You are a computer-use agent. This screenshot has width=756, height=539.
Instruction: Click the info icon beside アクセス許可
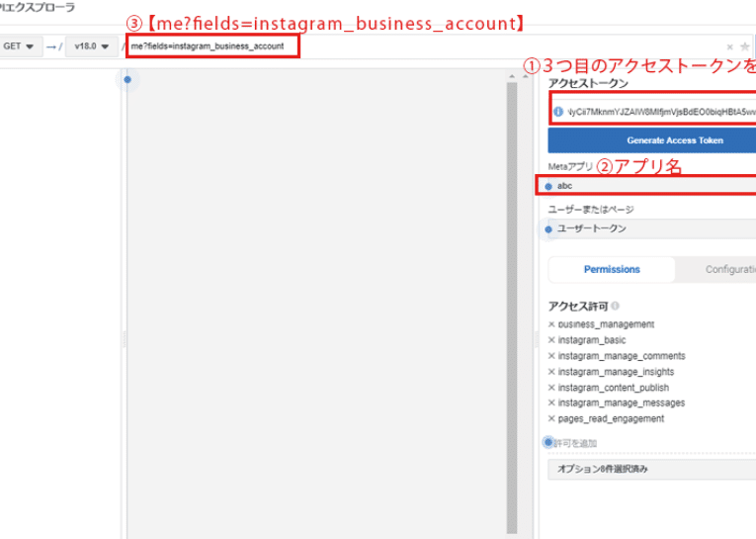pyautogui.click(x=616, y=307)
